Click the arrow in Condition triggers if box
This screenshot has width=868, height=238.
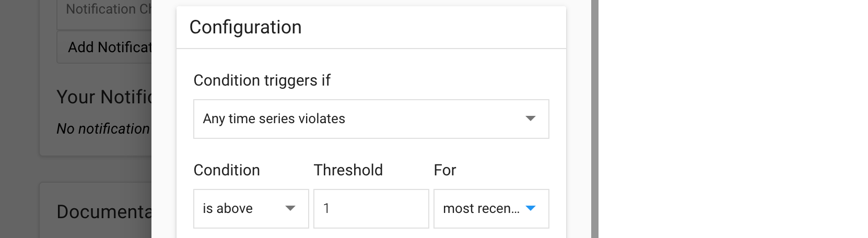tap(530, 119)
